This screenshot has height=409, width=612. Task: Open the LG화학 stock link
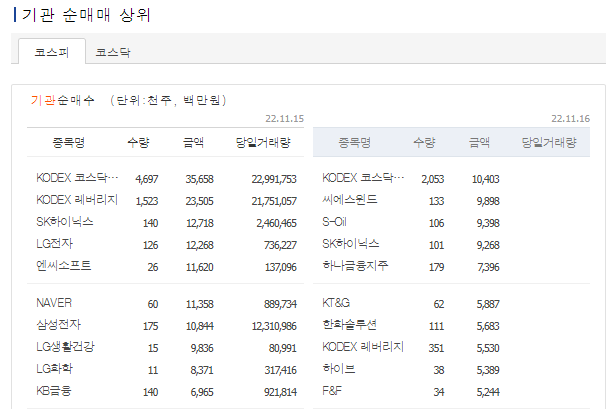pos(54,368)
